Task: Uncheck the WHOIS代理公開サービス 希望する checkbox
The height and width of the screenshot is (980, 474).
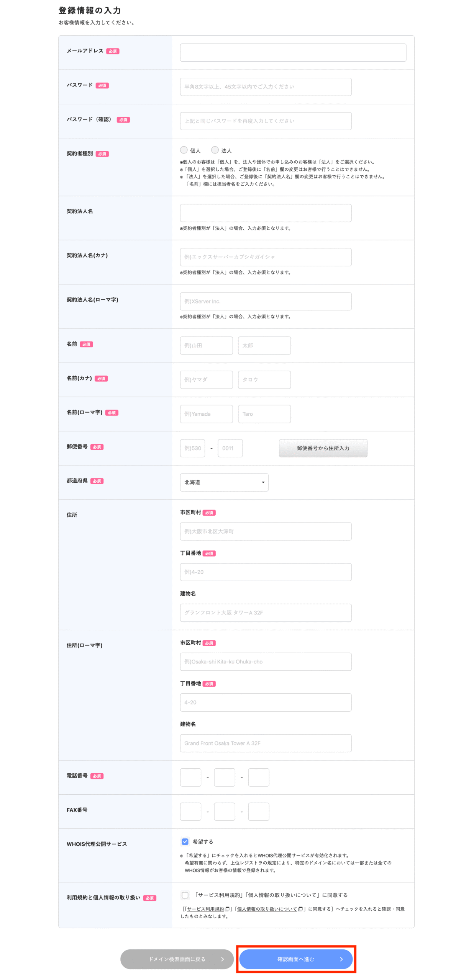Action: (185, 841)
